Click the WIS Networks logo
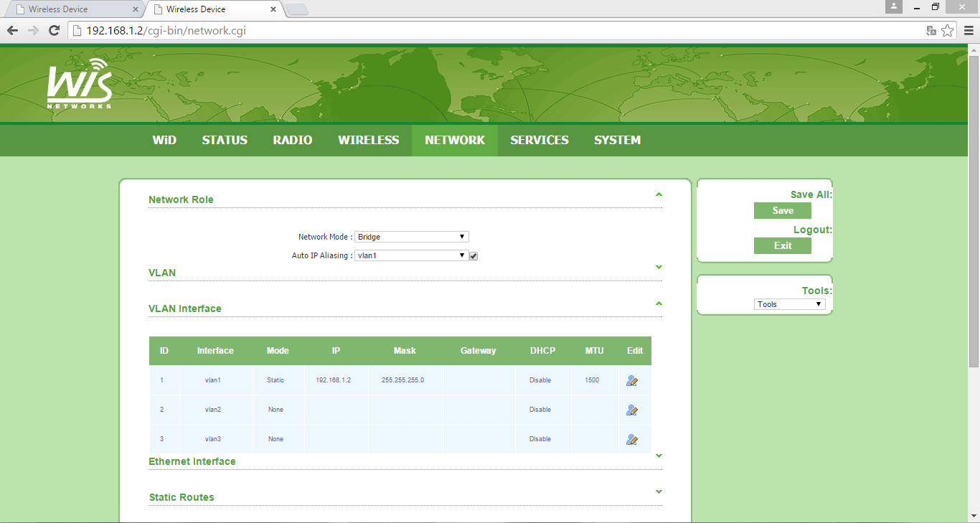This screenshot has height=523, width=980. (x=79, y=84)
